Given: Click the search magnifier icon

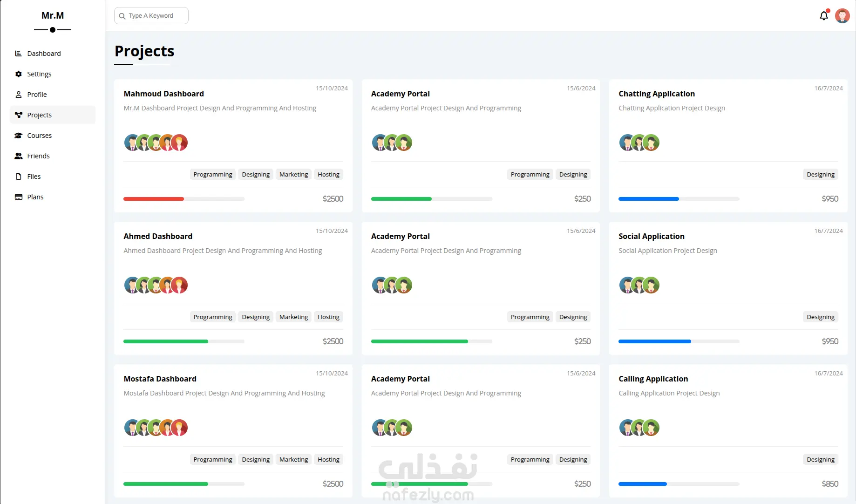Looking at the screenshot, I should (x=122, y=16).
